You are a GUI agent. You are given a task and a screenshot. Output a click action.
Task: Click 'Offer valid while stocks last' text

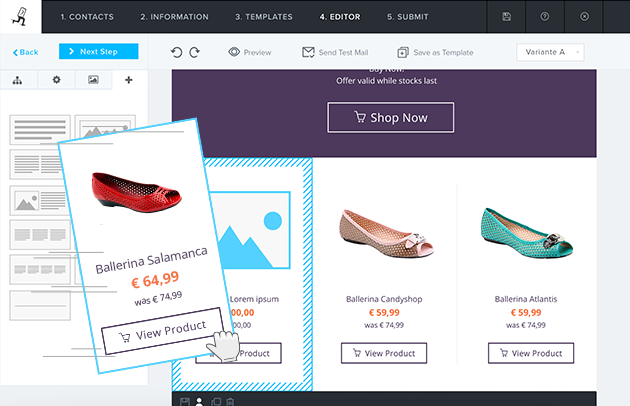387,81
